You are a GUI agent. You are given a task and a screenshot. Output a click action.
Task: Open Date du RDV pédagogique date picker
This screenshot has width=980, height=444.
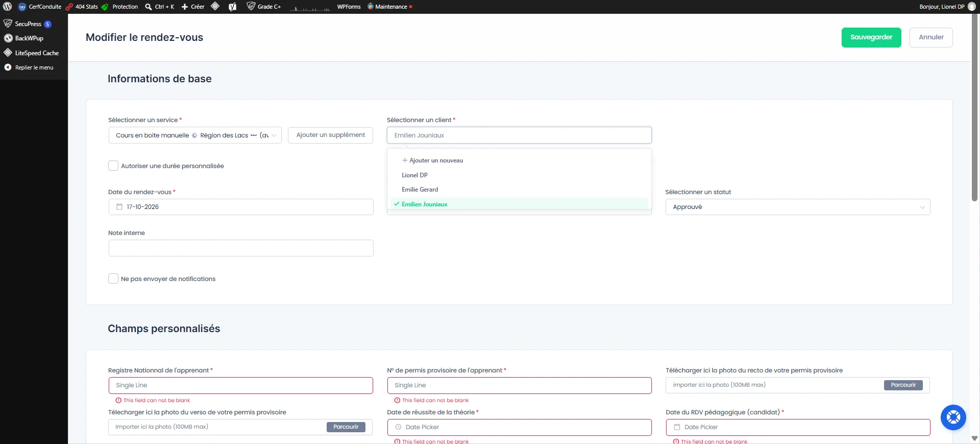[798, 427]
